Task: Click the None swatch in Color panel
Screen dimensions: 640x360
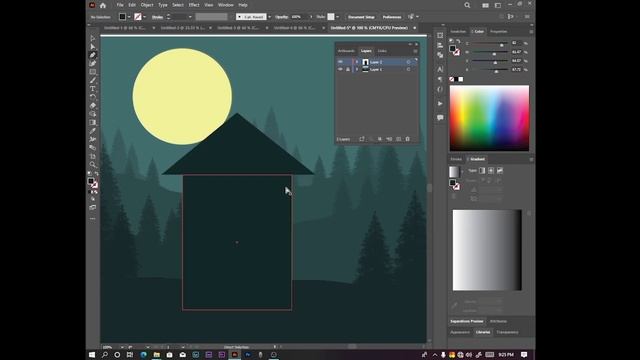Action: click(451, 79)
